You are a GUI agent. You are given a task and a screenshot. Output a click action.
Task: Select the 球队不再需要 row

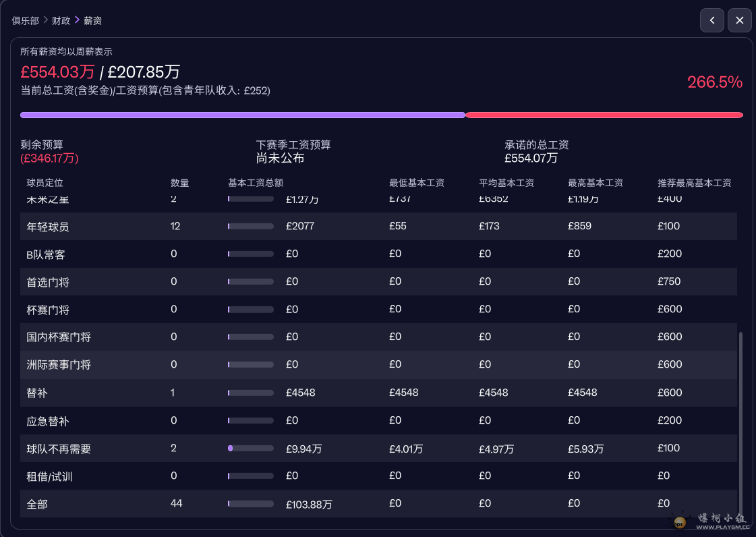click(378, 448)
